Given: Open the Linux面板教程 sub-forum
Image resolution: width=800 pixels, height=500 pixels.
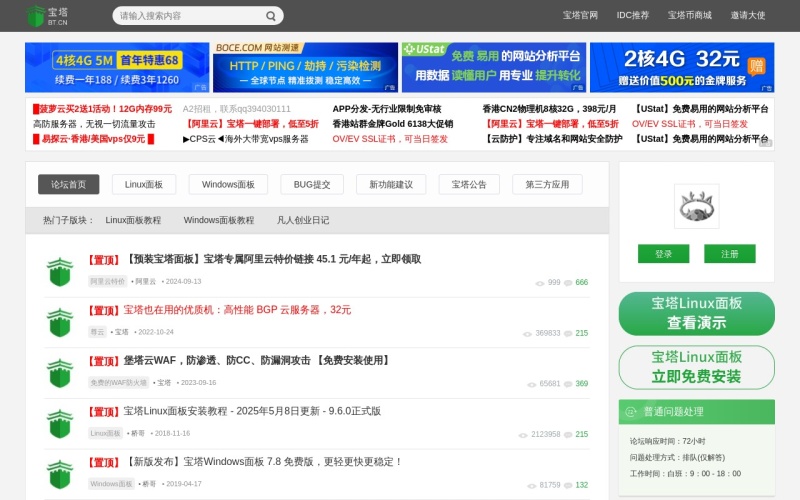Looking at the screenshot, I should coord(133,220).
